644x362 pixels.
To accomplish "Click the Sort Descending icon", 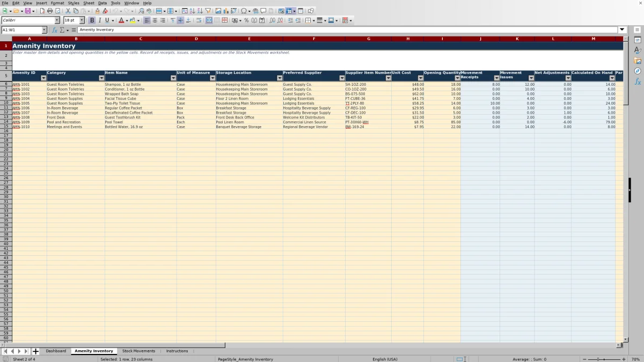I will (200, 11).
